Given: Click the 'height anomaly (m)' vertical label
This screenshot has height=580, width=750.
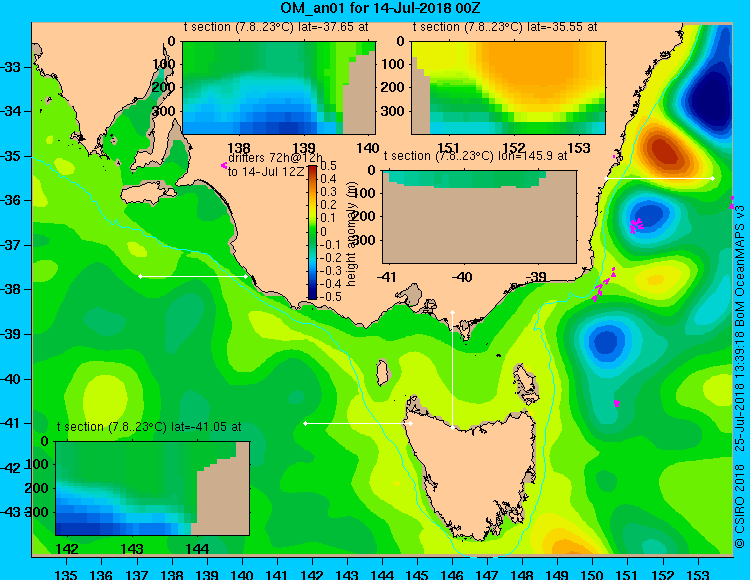Looking at the screenshot, I should [351, 233].
